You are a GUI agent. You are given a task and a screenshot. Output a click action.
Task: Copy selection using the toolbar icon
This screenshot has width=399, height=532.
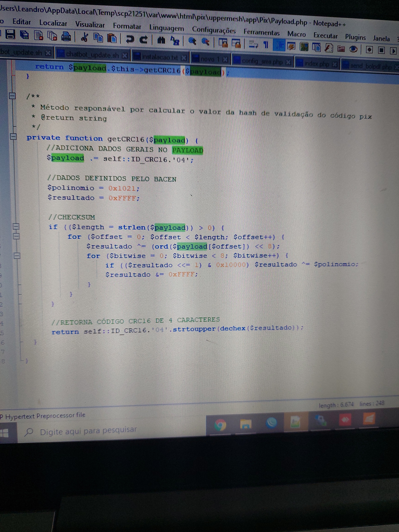[x=98, y=38]
